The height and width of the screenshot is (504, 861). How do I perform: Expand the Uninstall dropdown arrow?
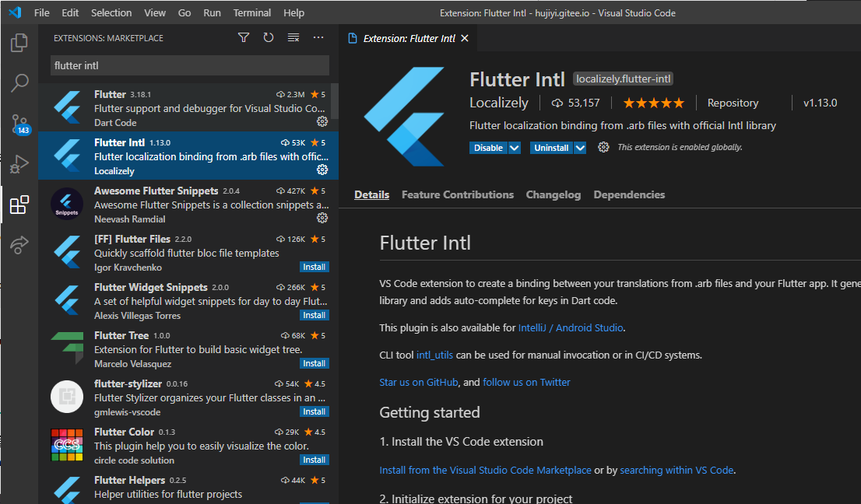(580, 148)
